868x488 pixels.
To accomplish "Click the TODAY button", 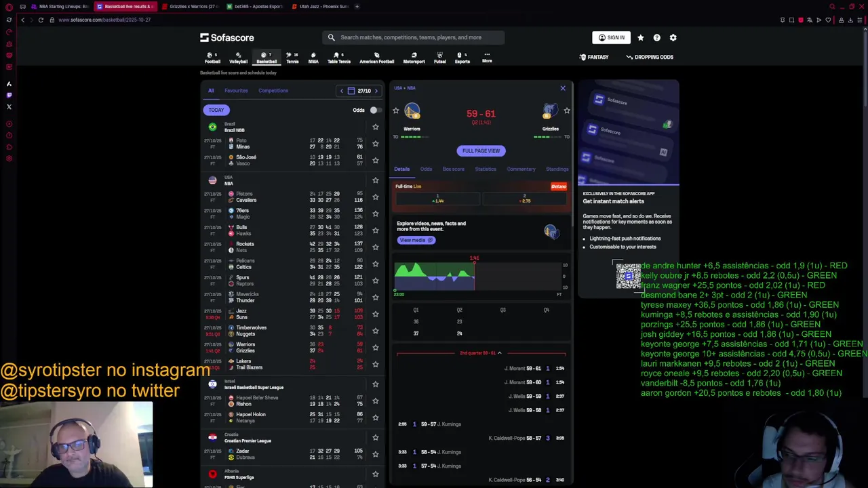I will click(216, 110).
